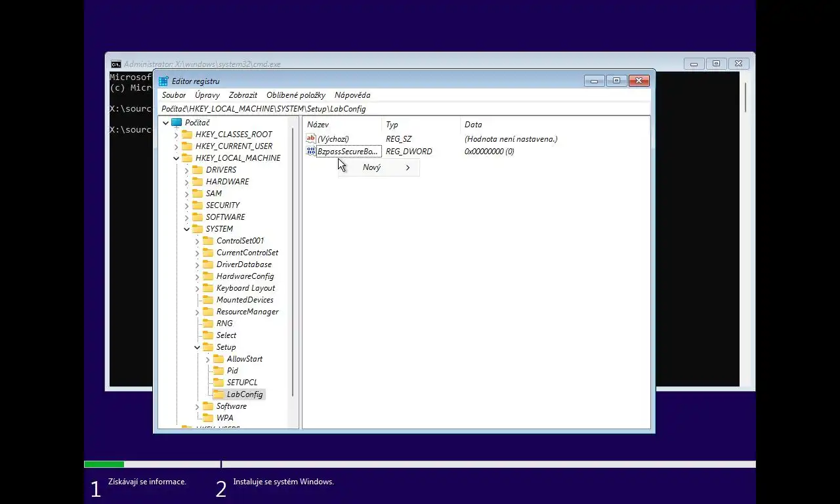Expand the HKEY_CLASSES_ROOT node
Image resolution: width=840 pixels, height=504 pixels.
click(x=176, y=135)
